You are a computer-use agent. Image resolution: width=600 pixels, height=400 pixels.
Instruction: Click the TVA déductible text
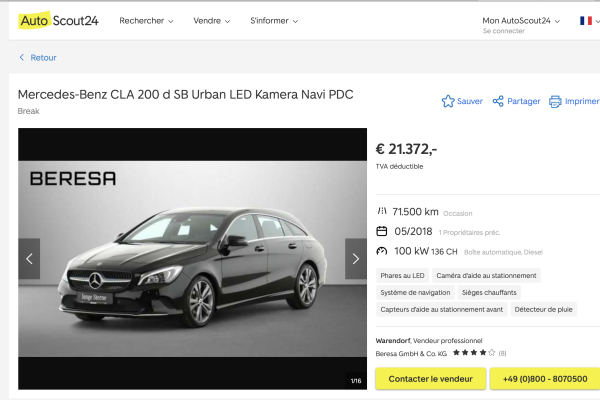click(x=399, y=167)
